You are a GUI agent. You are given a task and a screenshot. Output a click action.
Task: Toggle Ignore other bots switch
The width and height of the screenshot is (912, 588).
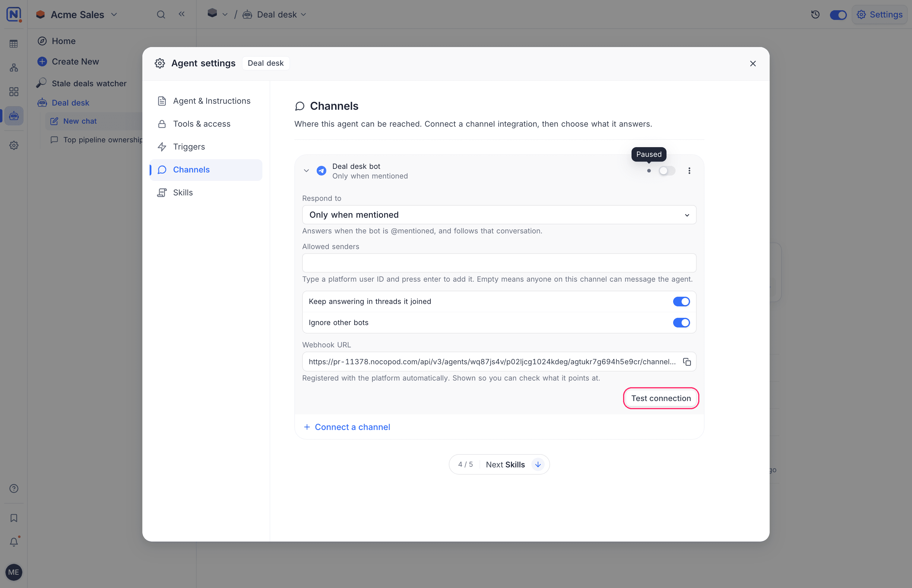681,323
